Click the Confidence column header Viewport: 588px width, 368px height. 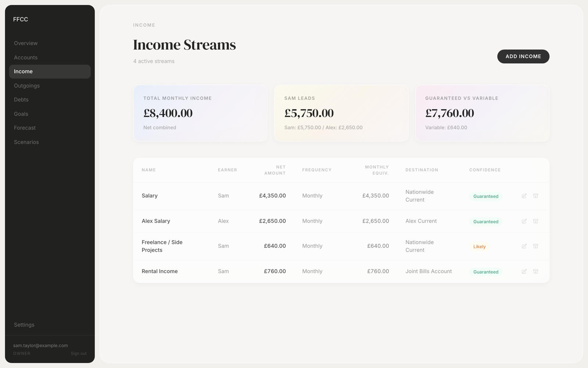click(x=485, y=170)
